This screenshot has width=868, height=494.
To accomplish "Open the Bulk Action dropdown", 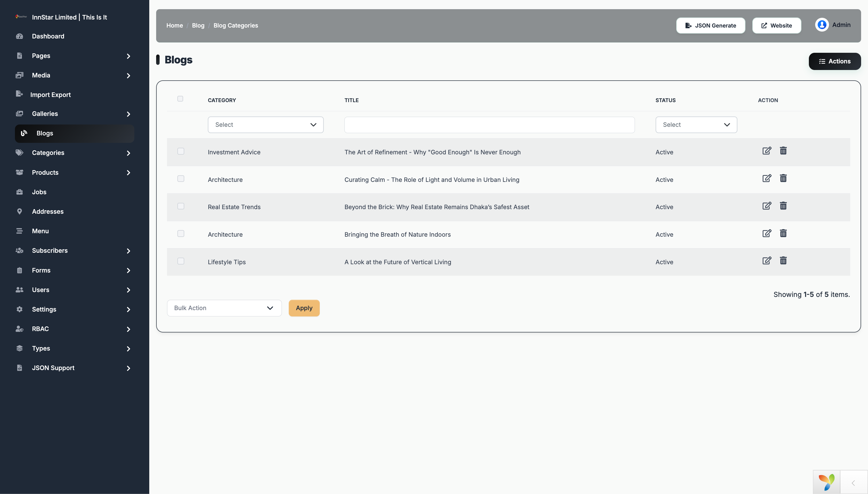I will [x=224, y=308].
